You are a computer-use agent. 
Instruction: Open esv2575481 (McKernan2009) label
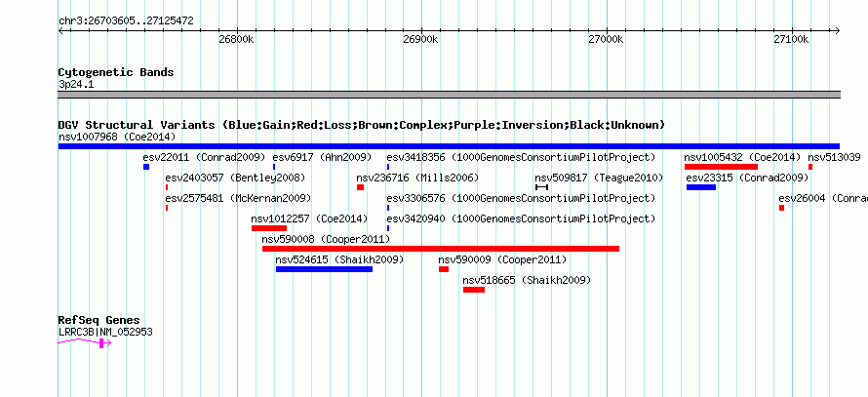tap(238, 198)
